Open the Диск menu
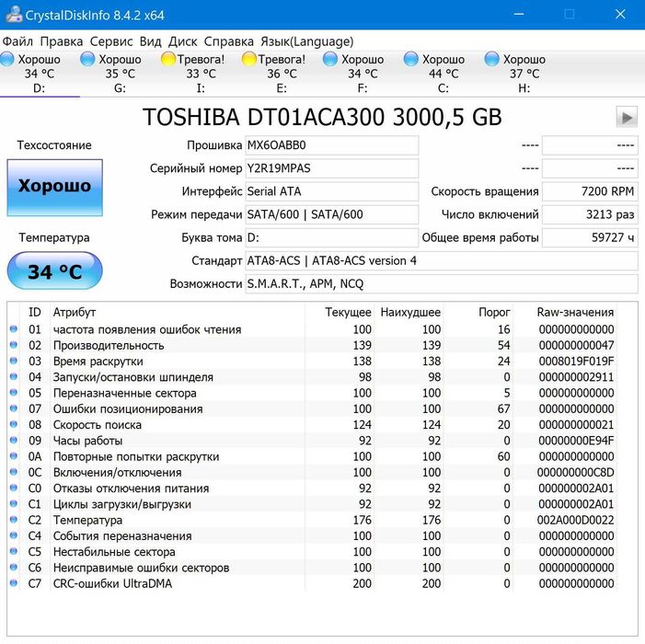Screen dimensions: 645x644 coord(182,41)
